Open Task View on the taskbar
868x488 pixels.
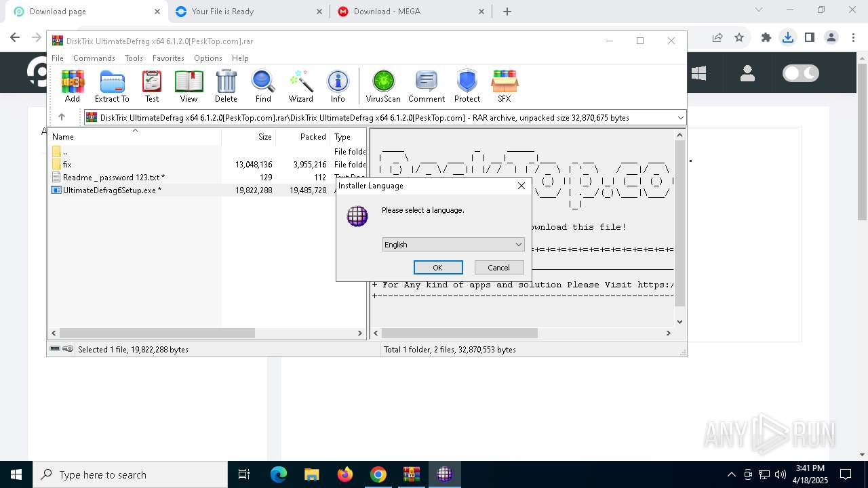tap(244, 474)
